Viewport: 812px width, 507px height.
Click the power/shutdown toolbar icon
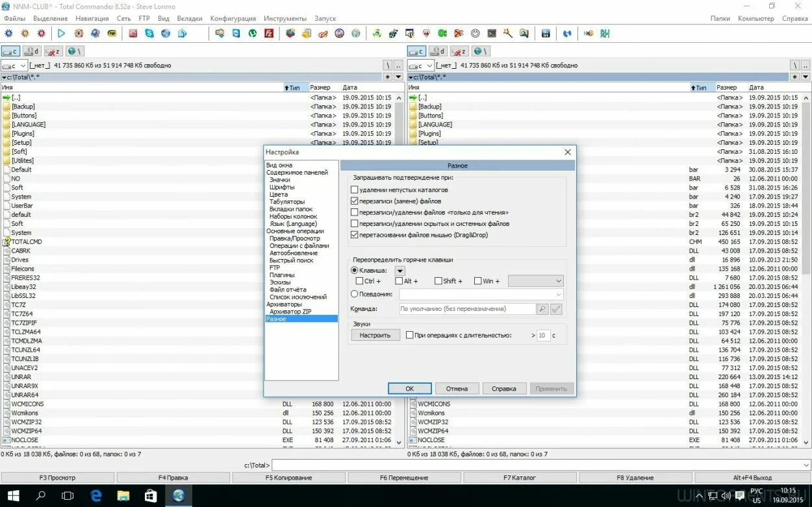point(476,33)
